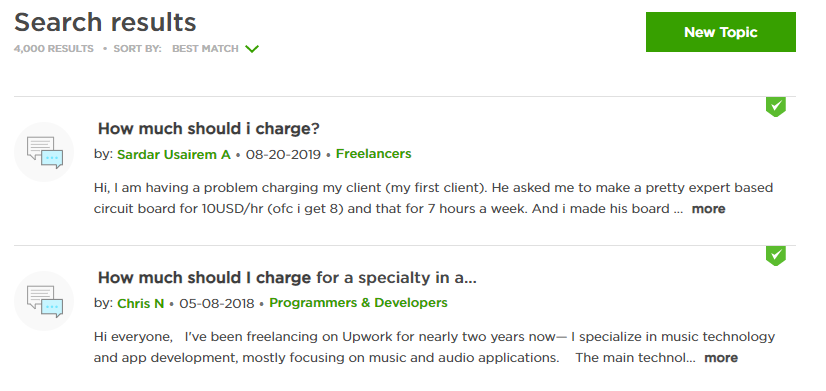This screenshot has width=826, height=391.
Task: Click the 'Search results' heading
Action: (x=105, y=22)
